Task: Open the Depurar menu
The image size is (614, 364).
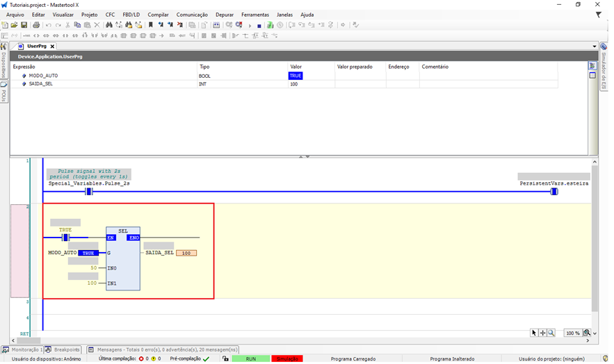Action: pyautogui.click(x=225, y=15)
